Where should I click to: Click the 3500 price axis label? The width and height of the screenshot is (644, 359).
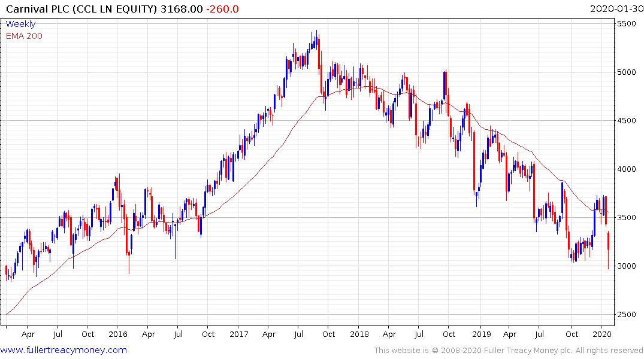coord(627,217)
